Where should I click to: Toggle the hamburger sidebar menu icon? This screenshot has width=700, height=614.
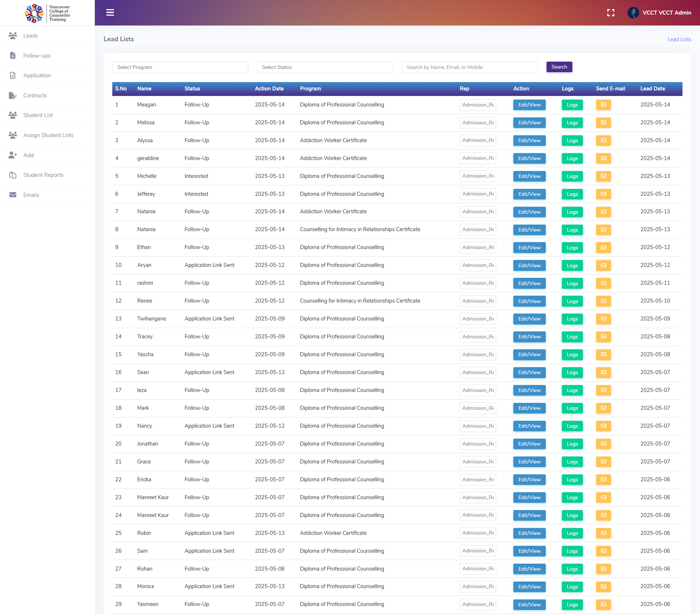tap(110, 13)
